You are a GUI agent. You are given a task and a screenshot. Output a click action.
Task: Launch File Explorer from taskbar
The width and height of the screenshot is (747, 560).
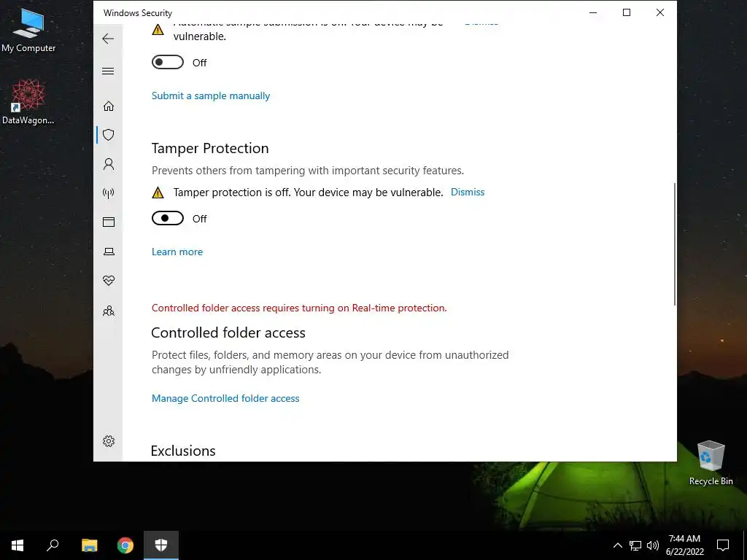[89, 545]
